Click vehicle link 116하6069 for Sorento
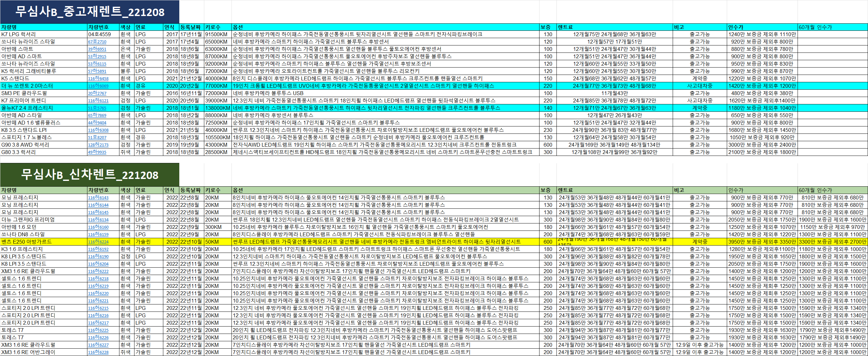This screenshot has width=868, height=356. 98,86
